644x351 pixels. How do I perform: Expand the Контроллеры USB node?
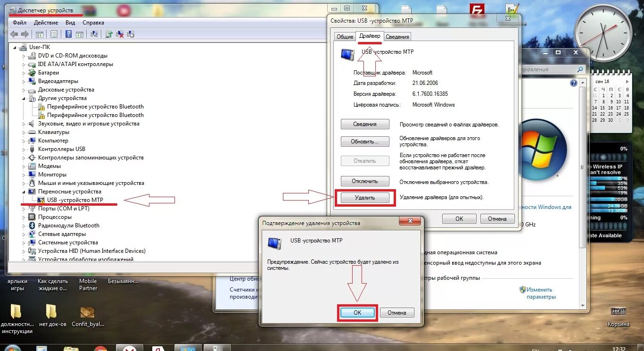point(24,149)
